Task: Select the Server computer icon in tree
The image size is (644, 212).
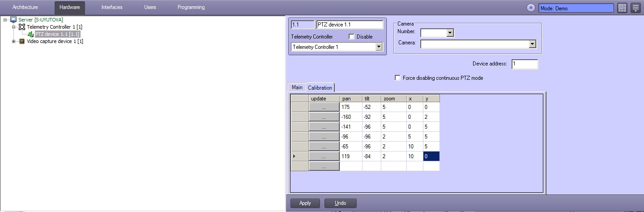Action: click(x=13, y=20)
